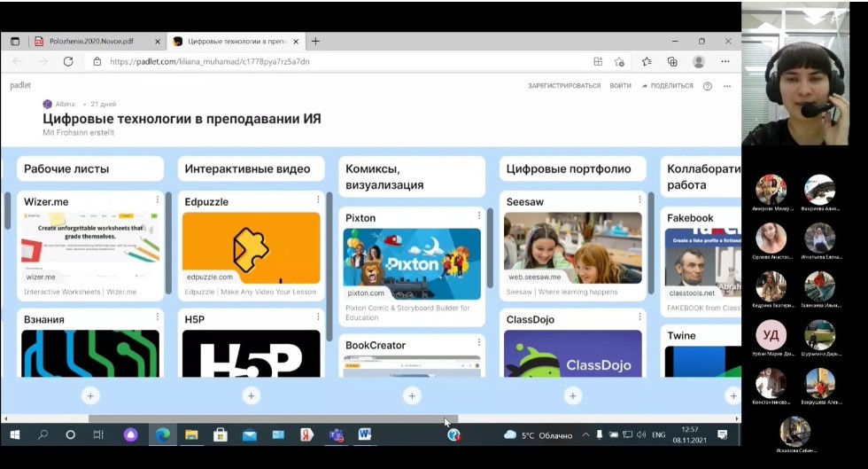Viewport: 868px width, 469px height.
Task: Open the Edpuzzle orange thumbnail
Action: click(252, 247)
